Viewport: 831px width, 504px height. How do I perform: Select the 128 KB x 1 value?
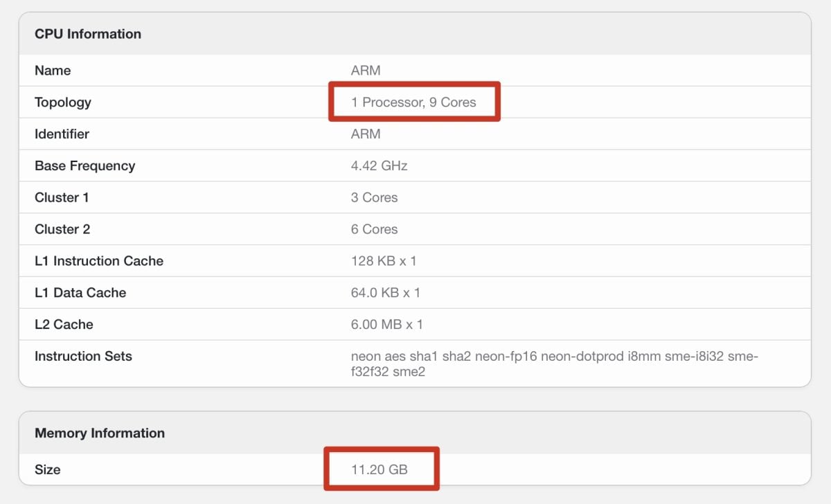384,262
